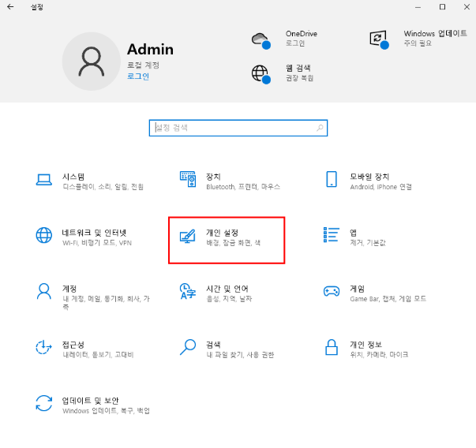Open the 개인 정보 lock icon
This screenshot has height=448, width=476.
coord(332,348)
